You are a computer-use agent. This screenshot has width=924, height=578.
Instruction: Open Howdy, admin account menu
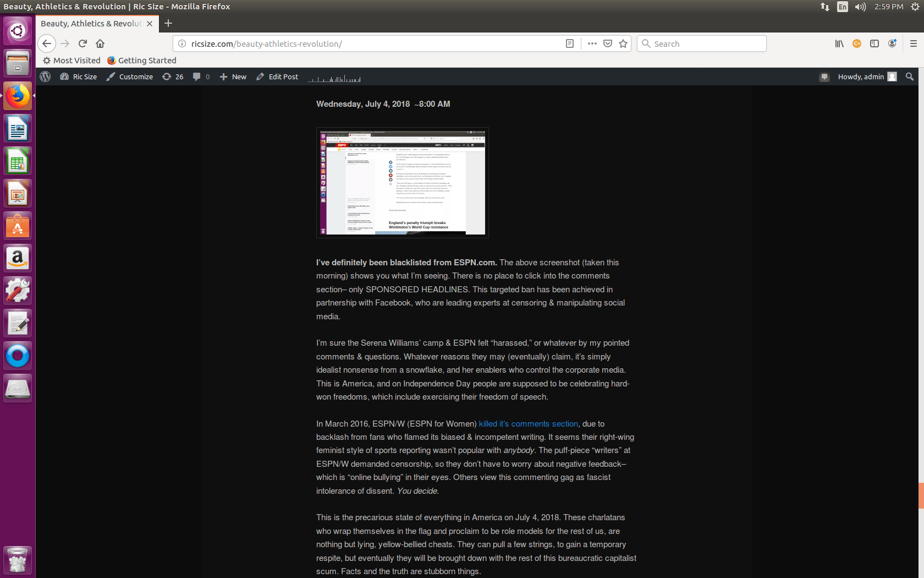point(867,77)
